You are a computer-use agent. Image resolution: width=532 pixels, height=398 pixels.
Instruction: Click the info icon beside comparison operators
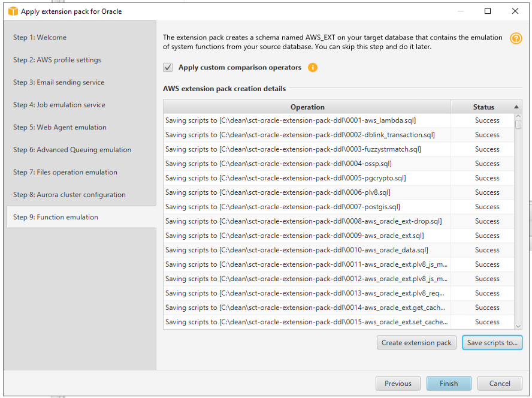point(313,68)
